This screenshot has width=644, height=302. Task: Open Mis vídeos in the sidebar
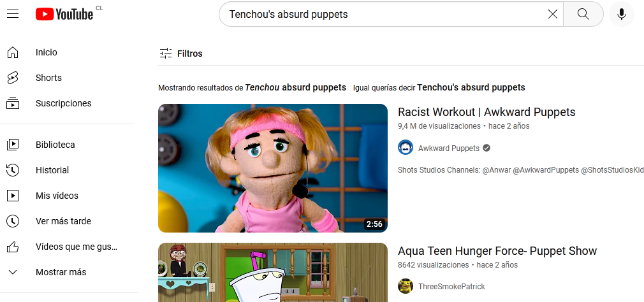pyautogui.click(x=57, y=196)
